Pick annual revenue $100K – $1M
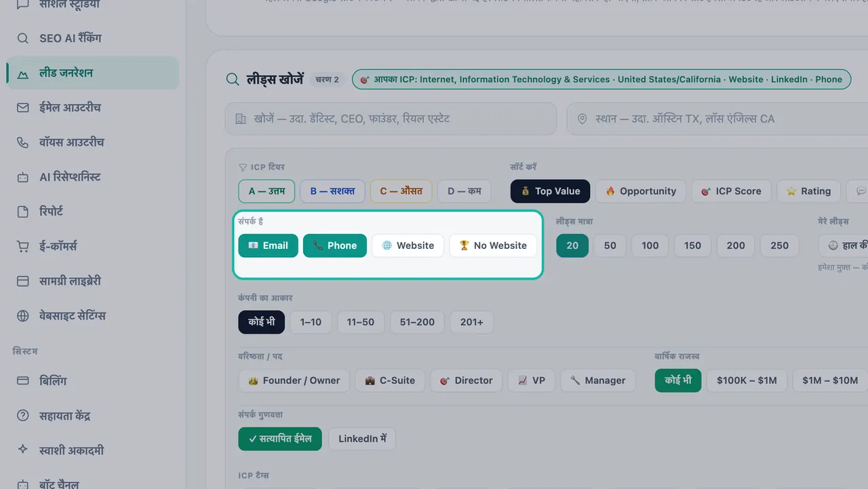868x489 pixels. (x=747, y=380)
